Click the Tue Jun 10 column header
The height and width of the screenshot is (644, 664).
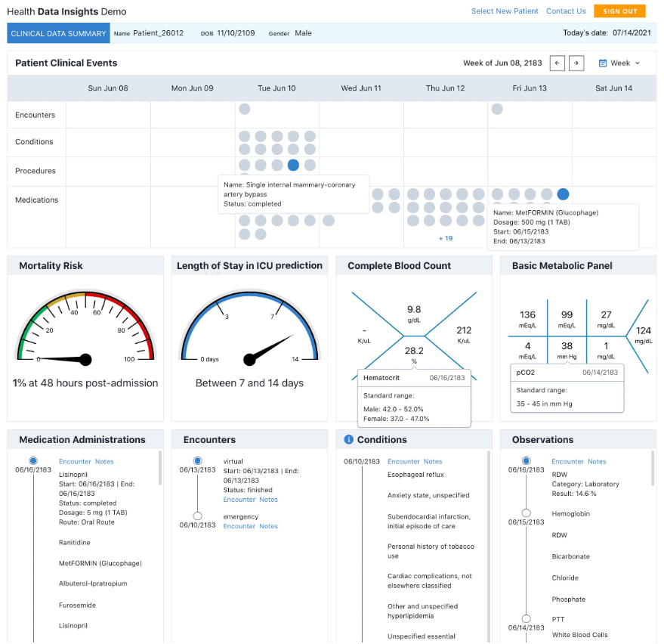pyautogui.click(x=276, y=88)
